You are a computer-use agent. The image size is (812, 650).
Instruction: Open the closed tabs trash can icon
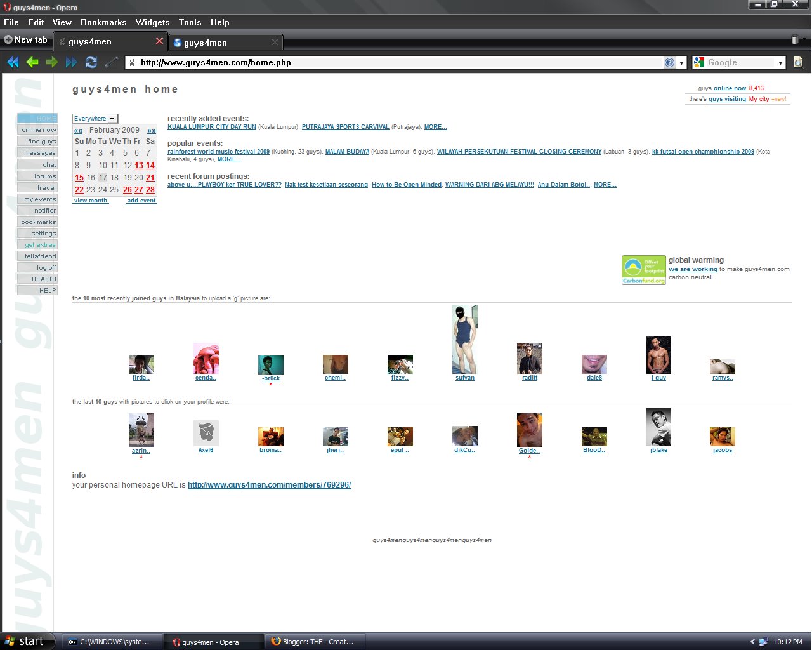pos(795,39)
